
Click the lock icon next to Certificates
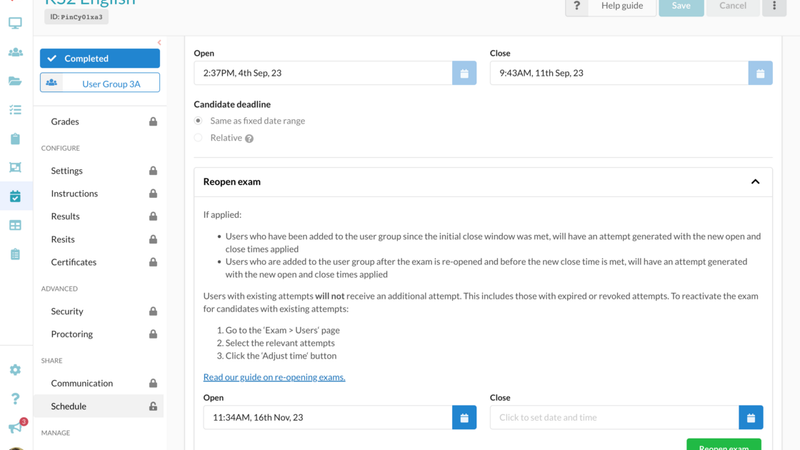tap(153, 262)
